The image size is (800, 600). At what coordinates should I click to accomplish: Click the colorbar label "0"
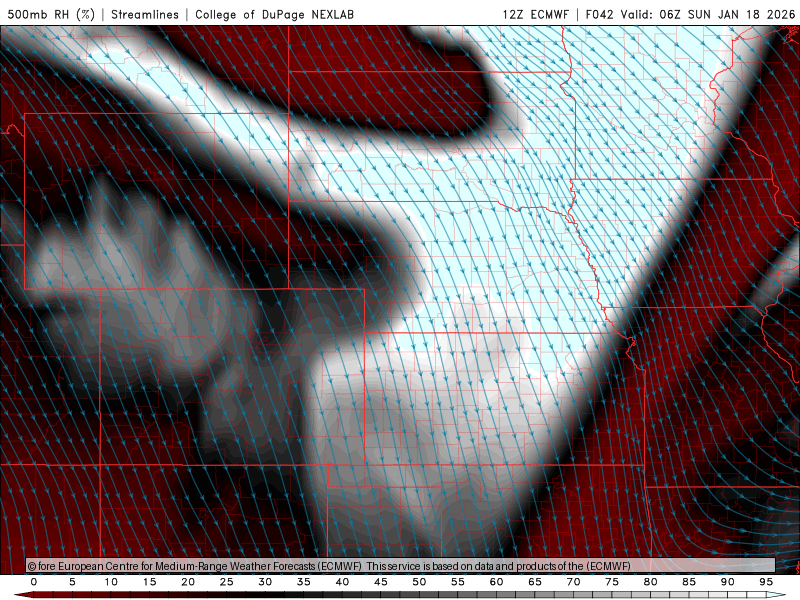[x=34, y=582]
